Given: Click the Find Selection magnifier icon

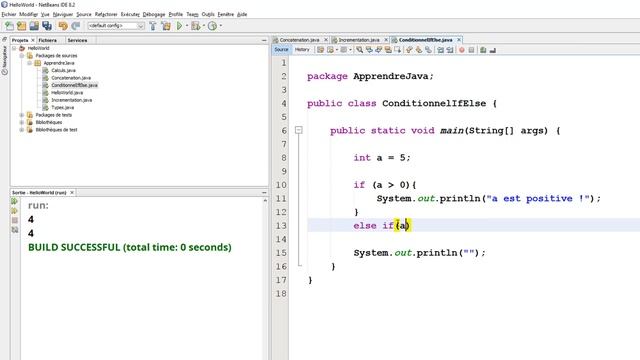Looking at the screenshot, I should pos(359,50).
